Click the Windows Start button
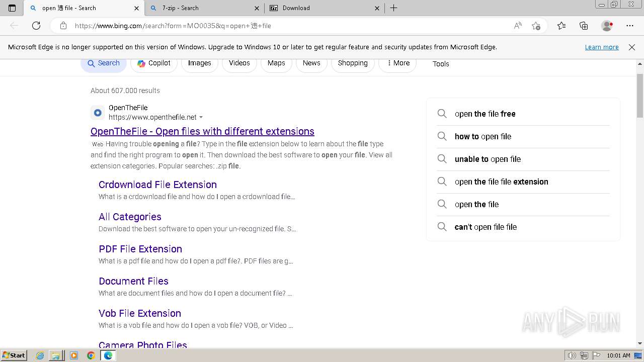The width and height of the screenshot is (644, 362). pyautogui.click(x=14, y=355)
